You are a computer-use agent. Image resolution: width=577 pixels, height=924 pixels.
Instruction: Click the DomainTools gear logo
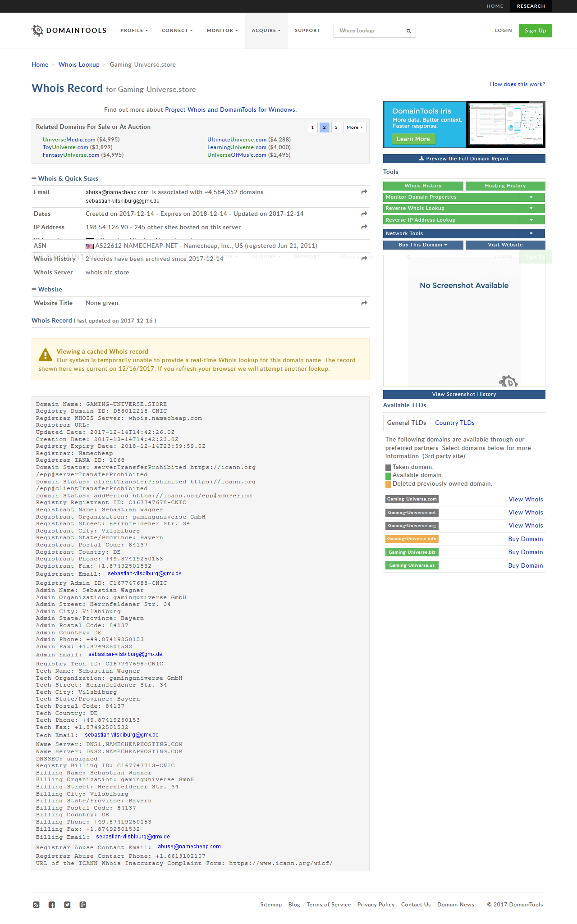[x=37, y=30]
